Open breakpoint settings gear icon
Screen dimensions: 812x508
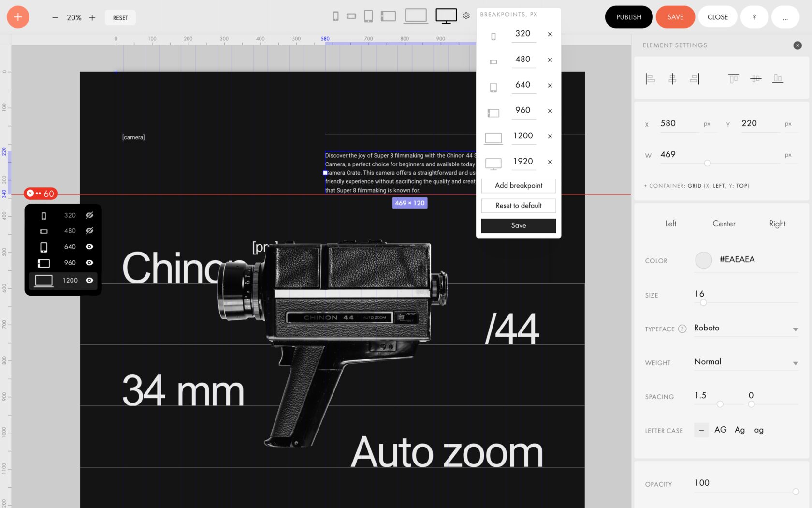coord(466,16)
